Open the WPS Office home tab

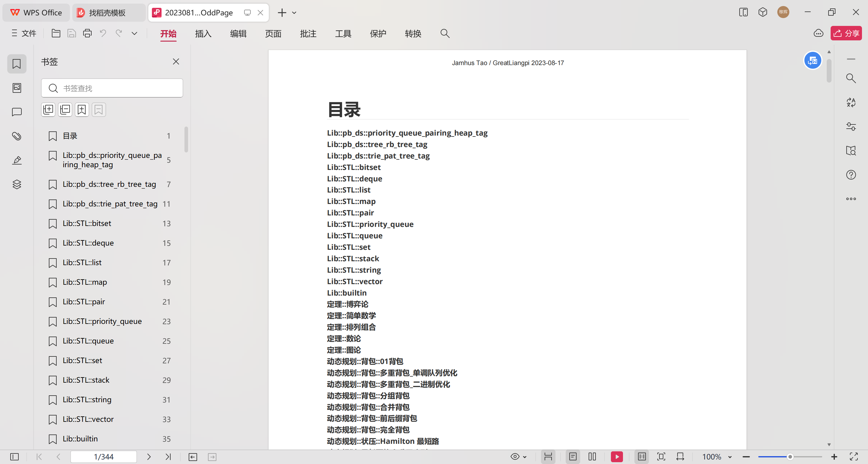click(36, 12)
